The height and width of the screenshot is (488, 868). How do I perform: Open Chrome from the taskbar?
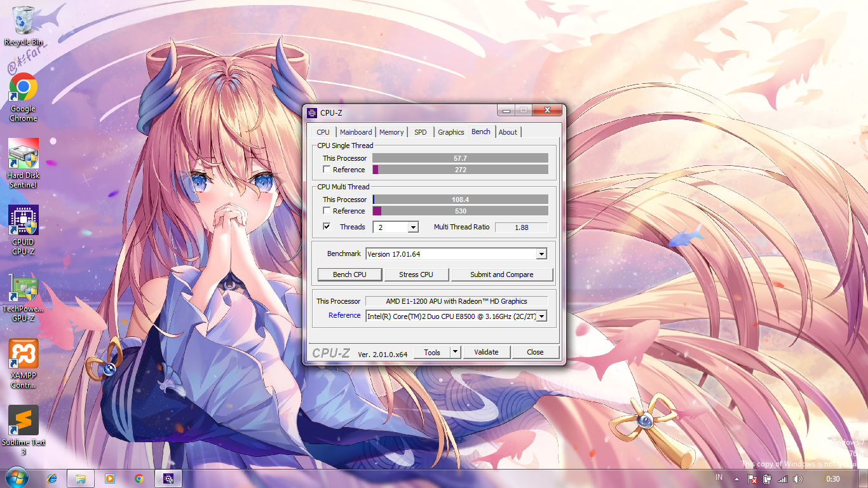click(139, 478)
